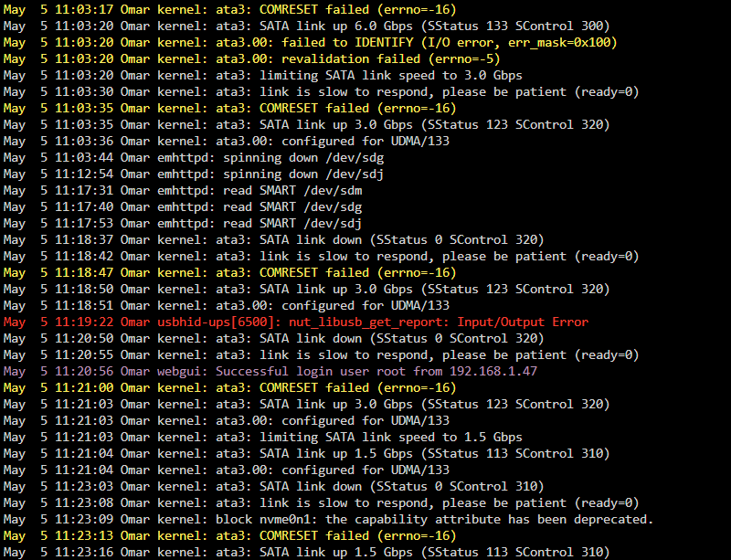The width and height of the screenshot is (731, 560).
Task: Select the 11:18:50 'SATA link up 3.0 Gbps' line
Action: pyautogui.click(x=306, y=289)
